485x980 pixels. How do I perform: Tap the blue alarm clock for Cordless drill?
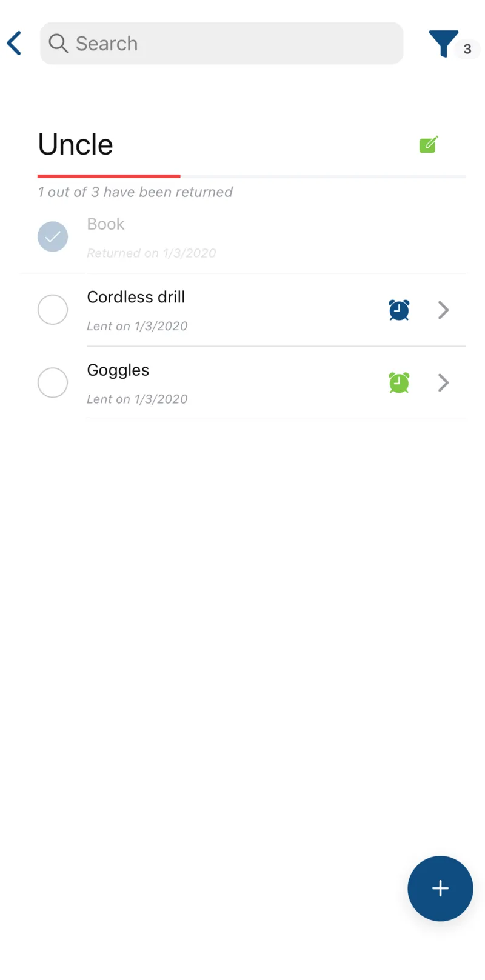(x=399, y=310)
